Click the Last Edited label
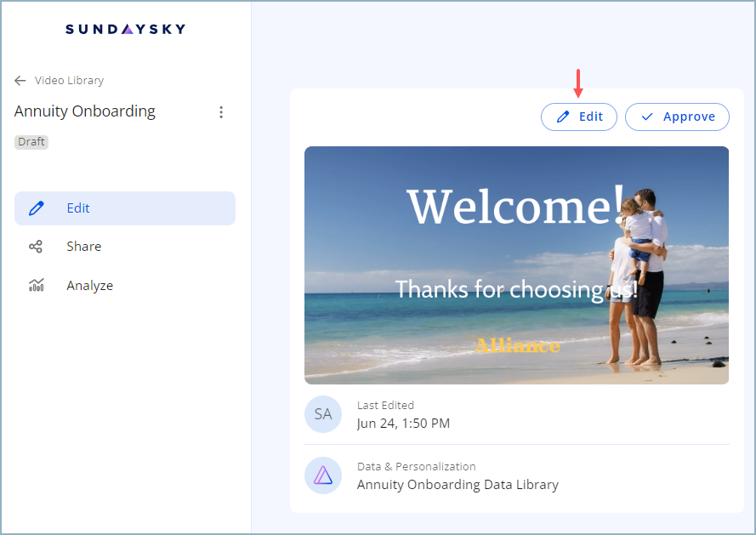Image resolution: width=756 pixels, height=535 pixels. [386, 405]
